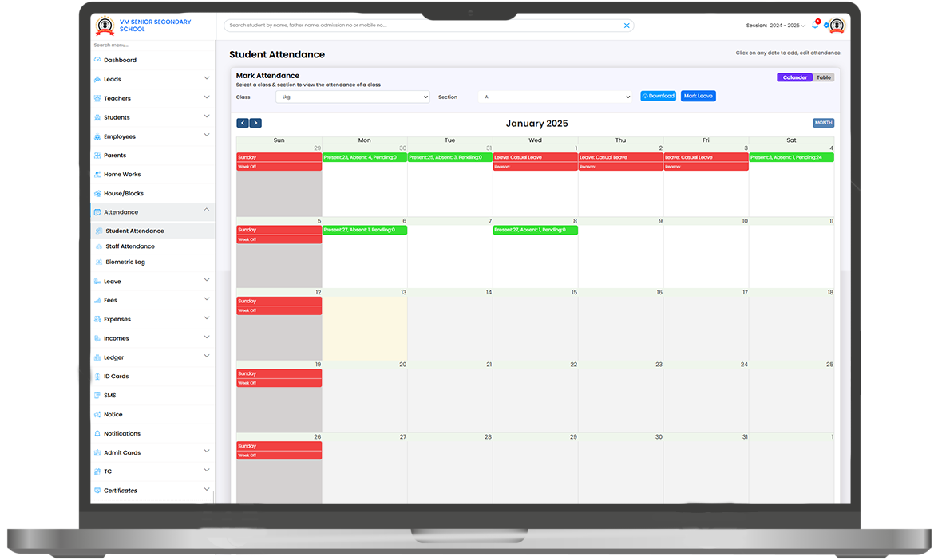938x560 pixels.
Task: Select the Parents icon in the sidebar
Action: [97, 155]
